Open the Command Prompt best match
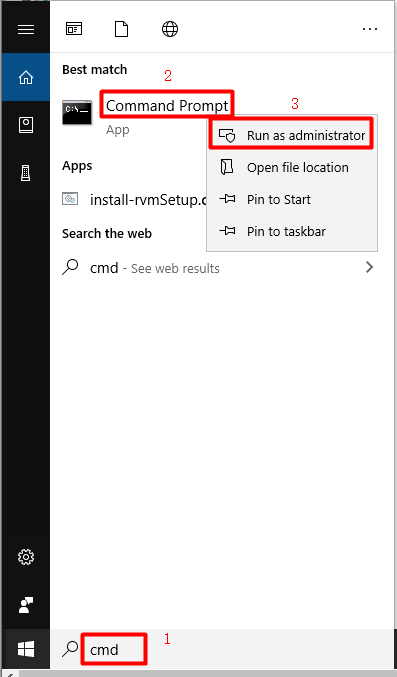This screenshot has width=397, height=677. pyautogui.click(x=167, y=106)
